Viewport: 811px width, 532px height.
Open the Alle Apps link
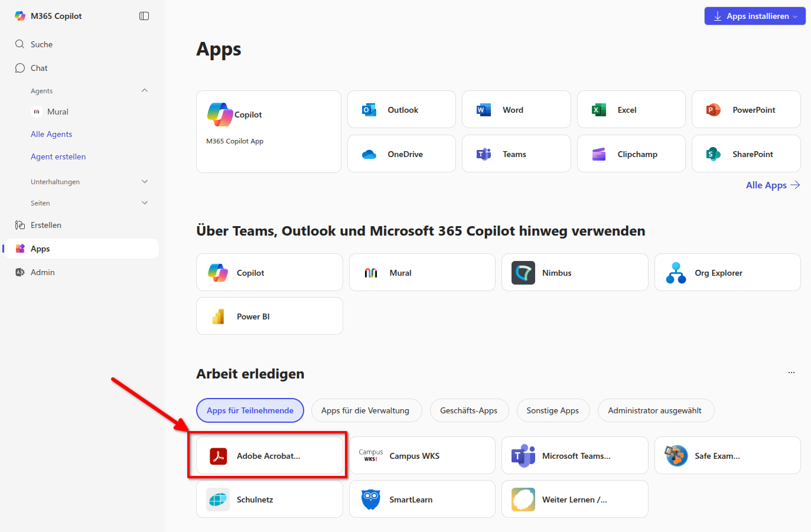(773, 185)
